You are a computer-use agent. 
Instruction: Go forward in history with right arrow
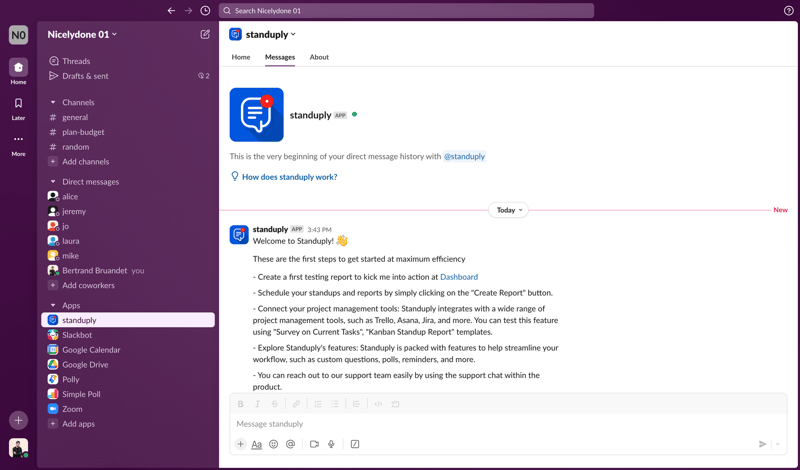[188, 11]
